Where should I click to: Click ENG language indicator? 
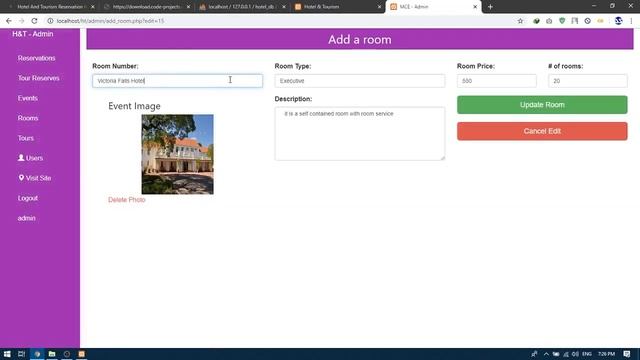[587, 354]
